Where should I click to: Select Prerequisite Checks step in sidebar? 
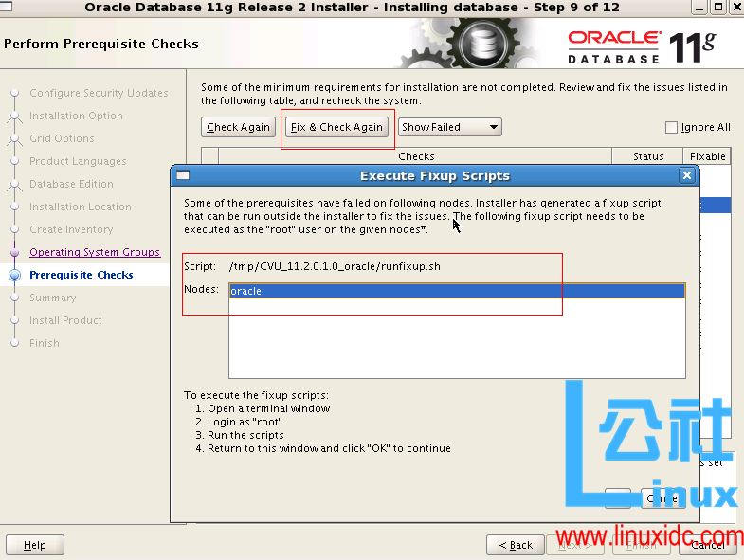tap(82, 275)
